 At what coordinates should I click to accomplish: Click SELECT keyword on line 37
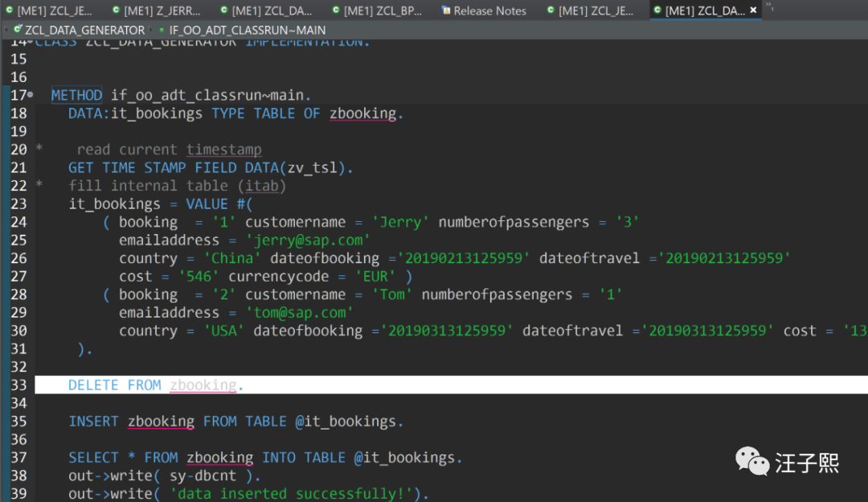(93, 458)
